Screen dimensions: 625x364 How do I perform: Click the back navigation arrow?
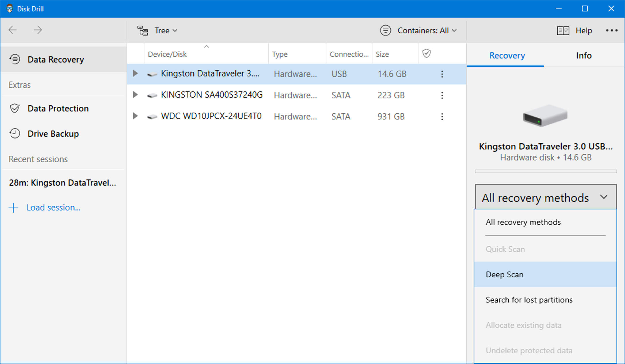click(x=13, y=30)
